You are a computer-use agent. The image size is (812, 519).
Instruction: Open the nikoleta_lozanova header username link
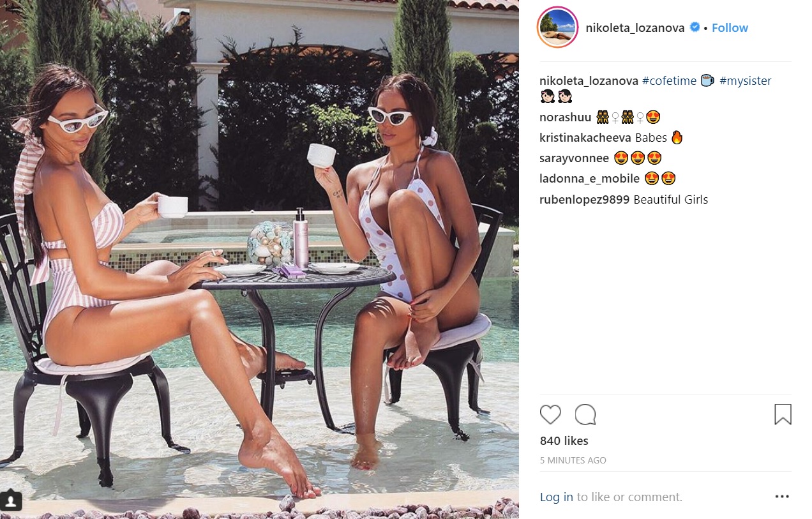coord(635,27)
